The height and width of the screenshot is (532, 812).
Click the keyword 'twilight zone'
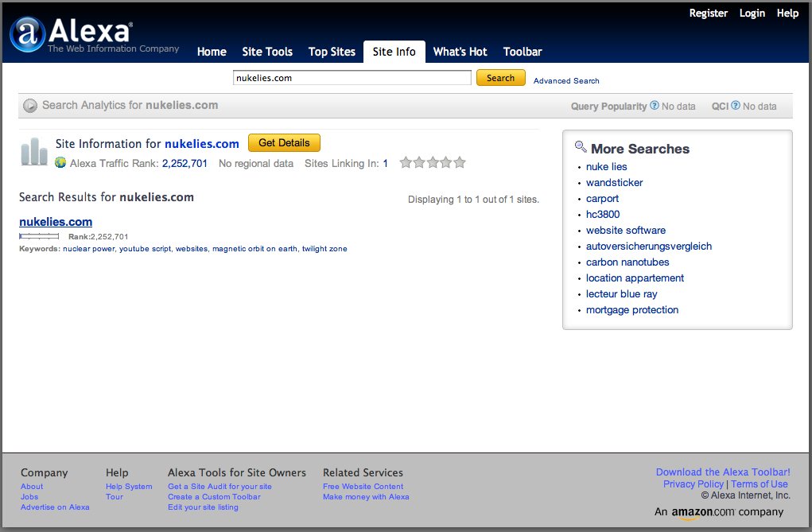pos(324,249)
